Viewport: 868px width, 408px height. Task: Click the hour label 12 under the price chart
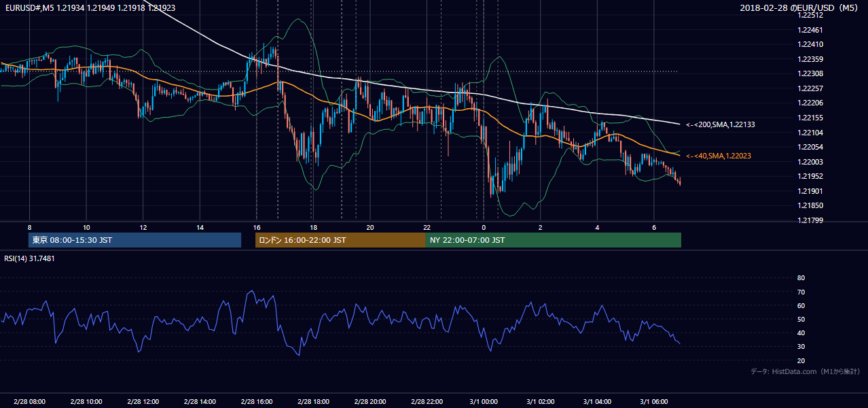coord(143,227)
